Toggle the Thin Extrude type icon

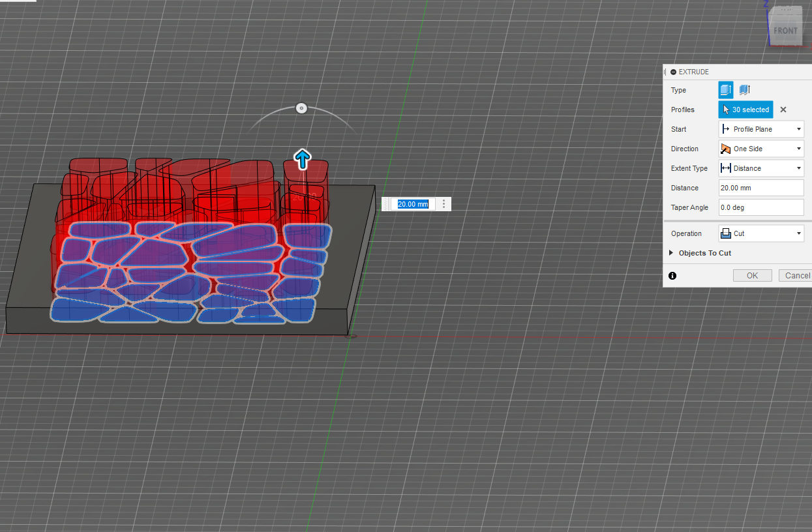(x=744, y=90)
